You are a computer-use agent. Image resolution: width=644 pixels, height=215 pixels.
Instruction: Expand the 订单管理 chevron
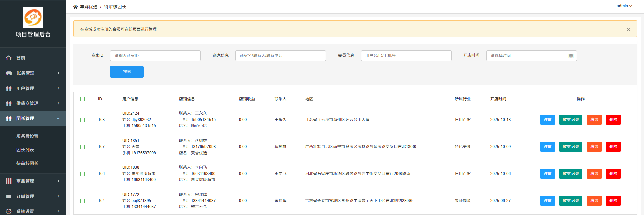point(58,196)
